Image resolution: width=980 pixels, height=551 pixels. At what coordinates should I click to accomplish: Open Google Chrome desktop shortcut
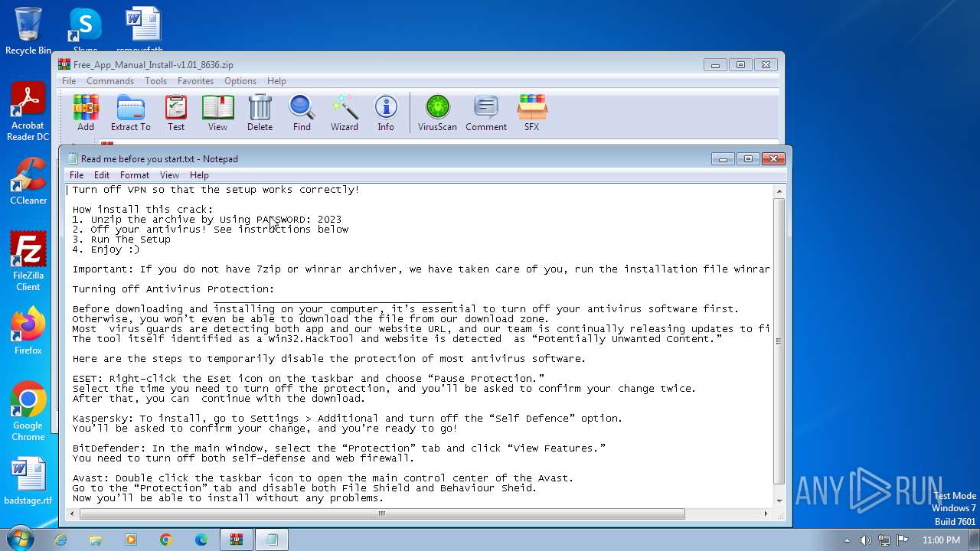tap(28, 411)
